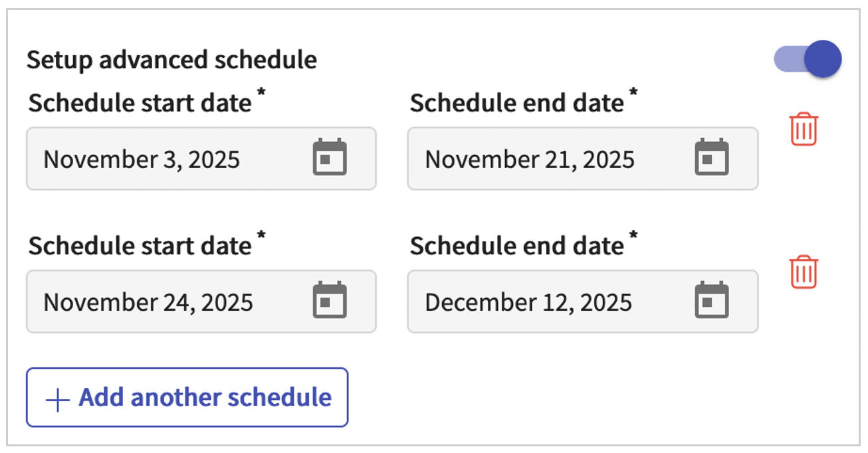Click the November 21, 2025 date text
Image resolution: width=868 pixels, height=453 pixels.
[530, 159]
